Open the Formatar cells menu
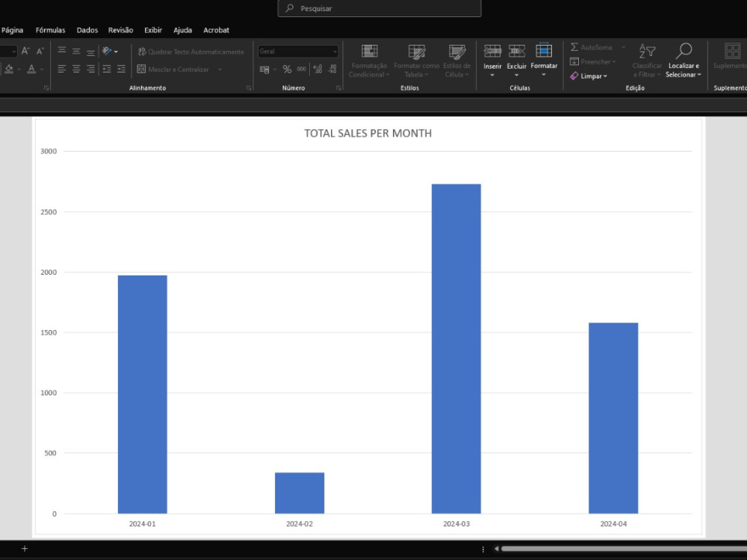Screen dimensions: 747x560 544,60
